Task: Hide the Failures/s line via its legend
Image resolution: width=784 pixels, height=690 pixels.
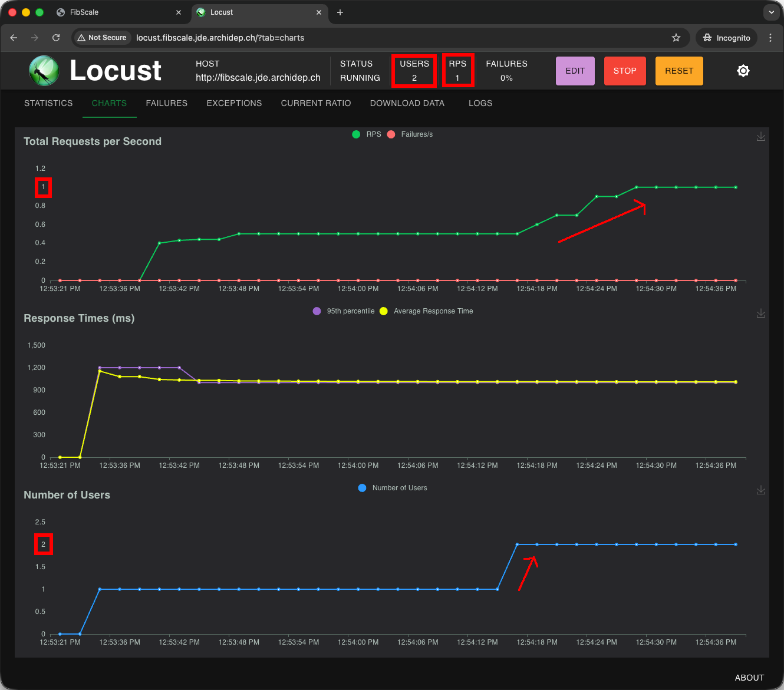Action: (x=409, y=134)
